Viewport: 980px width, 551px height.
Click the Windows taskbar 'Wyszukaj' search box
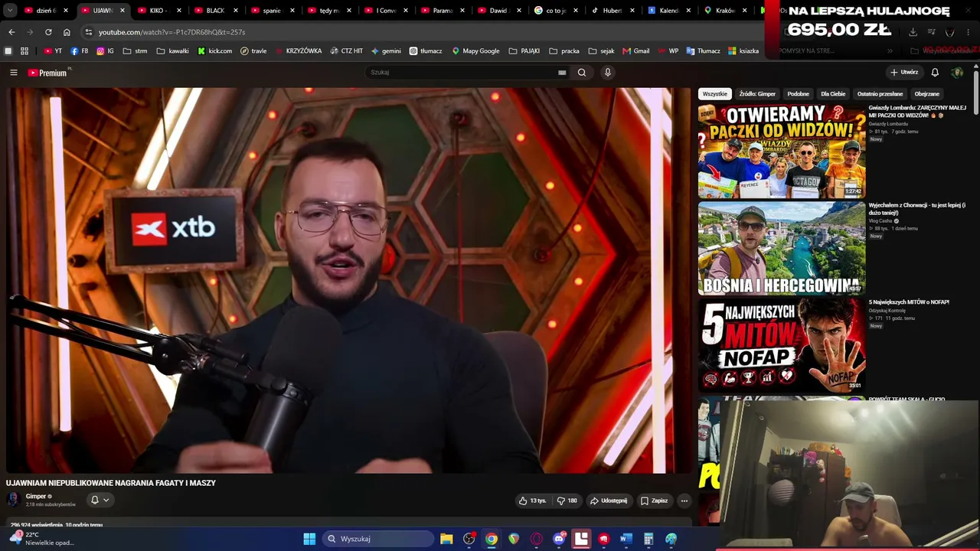(x=378, y=539)
